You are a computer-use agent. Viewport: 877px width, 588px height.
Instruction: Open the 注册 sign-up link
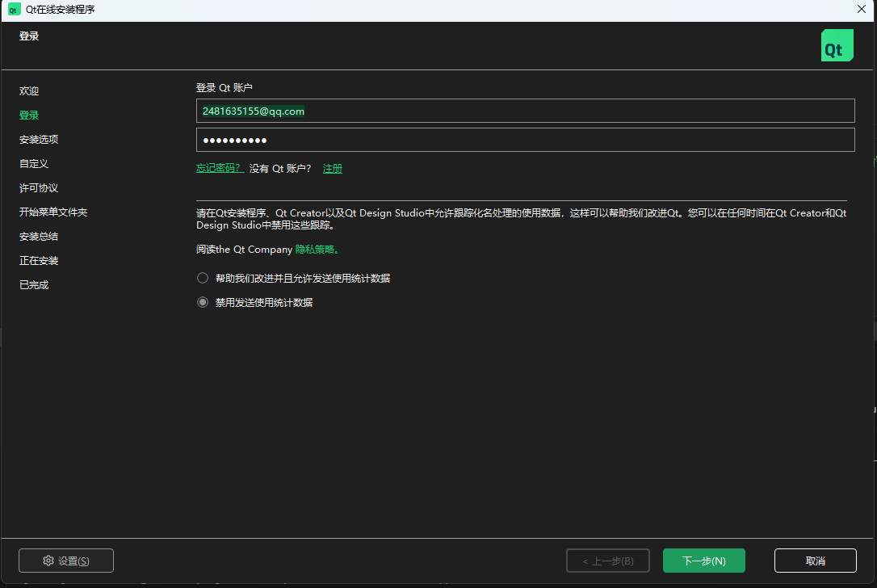pyautogui.click(x=332, y=168)
